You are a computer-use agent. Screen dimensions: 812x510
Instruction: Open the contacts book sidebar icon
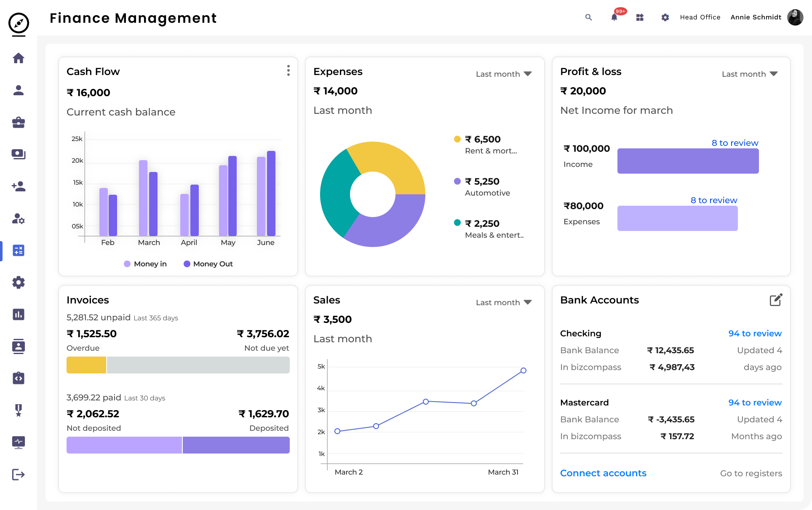pyautogui.click(x=19, y=346)
